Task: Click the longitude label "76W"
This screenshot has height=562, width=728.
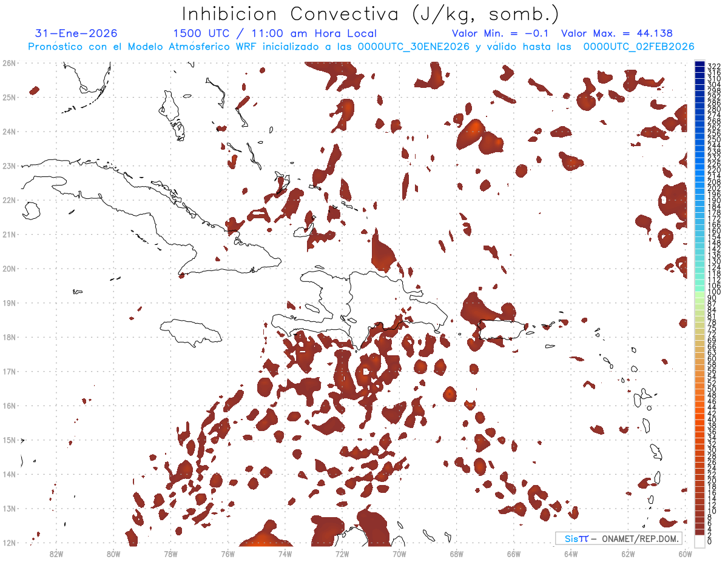Action: 227,553
